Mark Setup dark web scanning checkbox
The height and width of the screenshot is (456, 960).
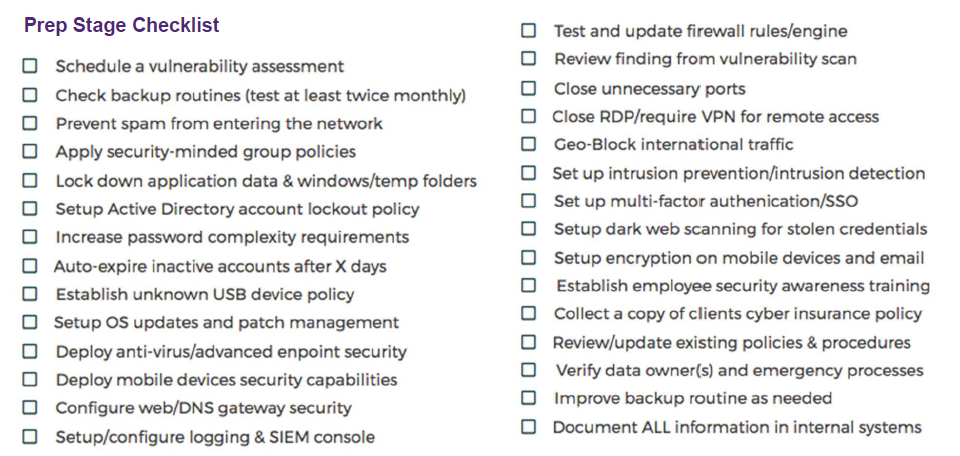(528, 229)
